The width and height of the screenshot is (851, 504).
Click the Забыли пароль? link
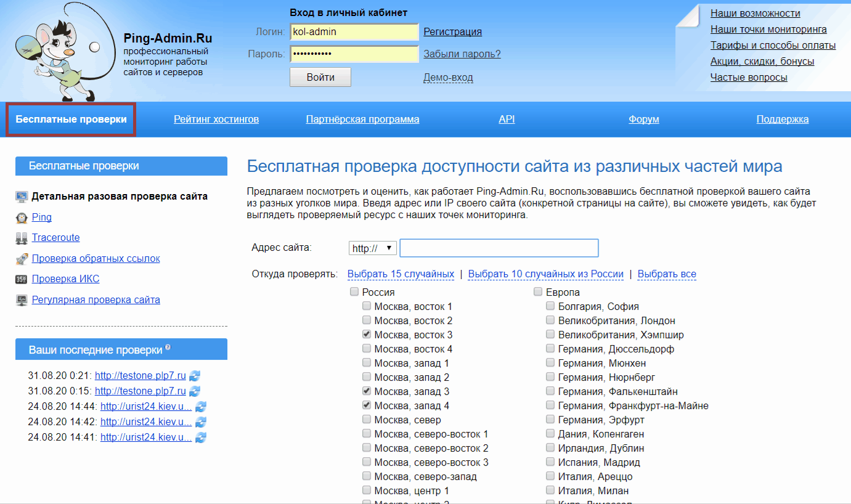pyautogui.click(x=462, y=54)
